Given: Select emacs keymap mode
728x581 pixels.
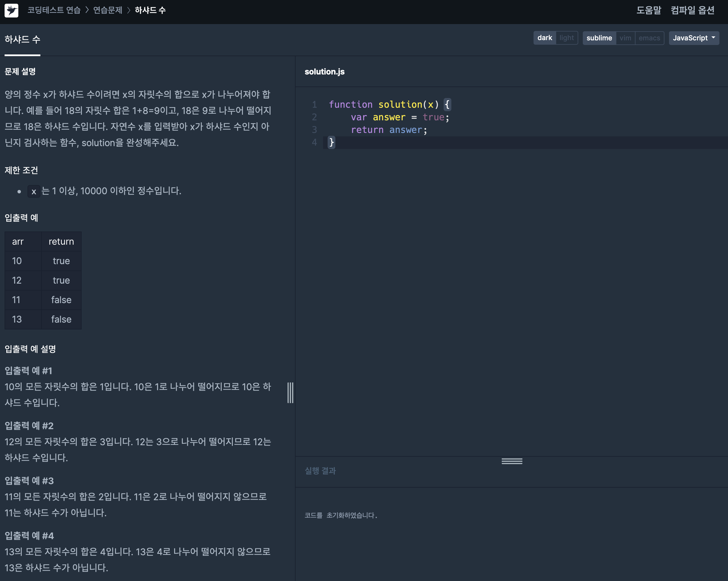Looking at the screenshot, I should [649, 38].
